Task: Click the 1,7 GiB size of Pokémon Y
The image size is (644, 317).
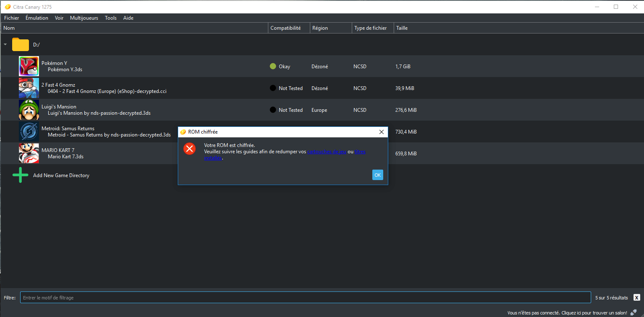Action: (403, 67)
